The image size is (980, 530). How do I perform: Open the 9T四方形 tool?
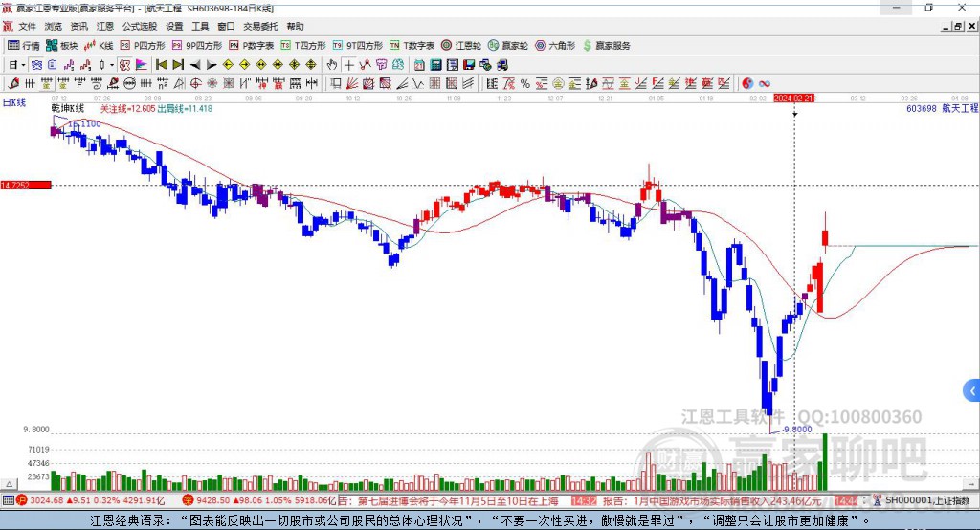[358, 46]
